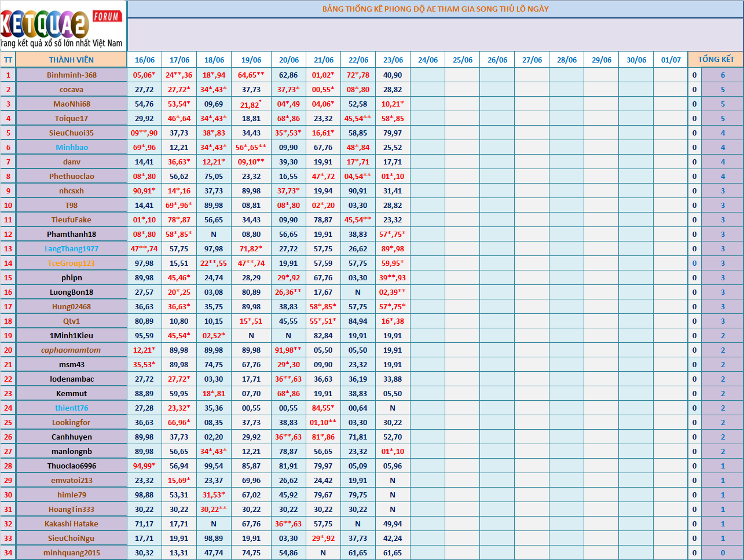Select the 01/07 date column header

[x=670, y=60]
